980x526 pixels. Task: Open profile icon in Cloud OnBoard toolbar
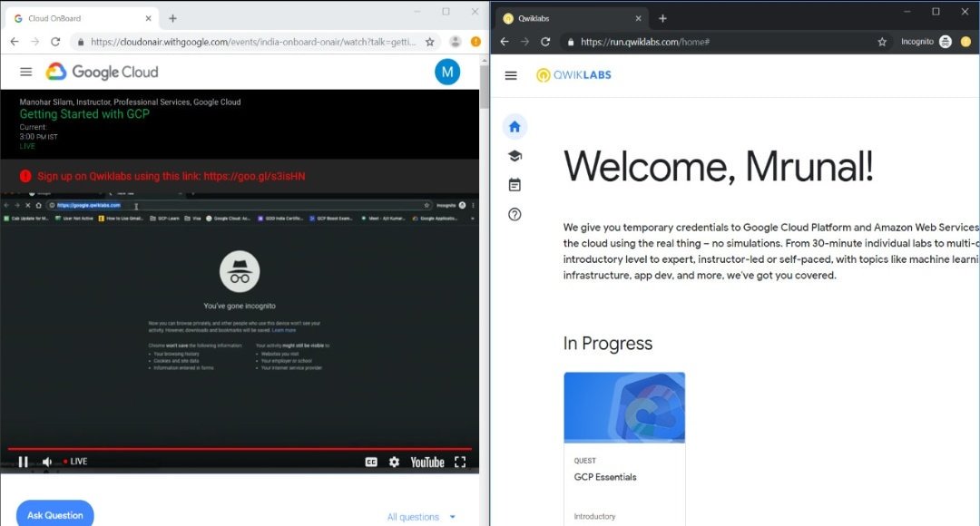click(x=455, y=42)
